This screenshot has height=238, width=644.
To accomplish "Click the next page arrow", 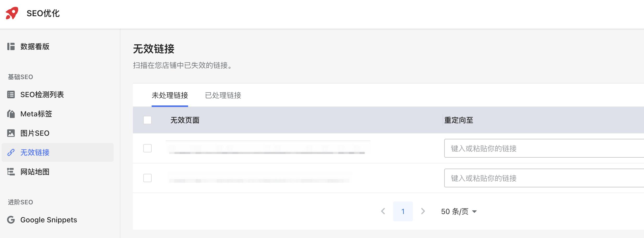I will coord(423,211).
